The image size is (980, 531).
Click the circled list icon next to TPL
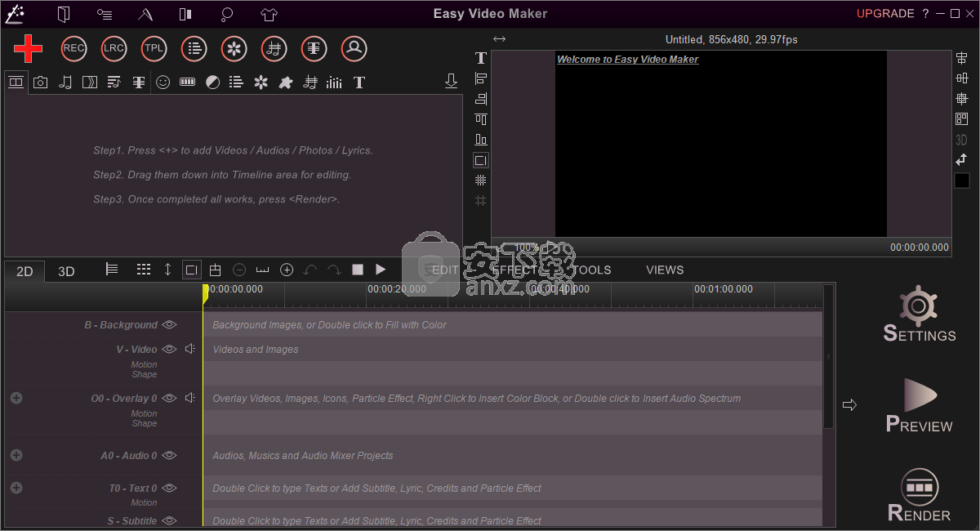[194, 49]
